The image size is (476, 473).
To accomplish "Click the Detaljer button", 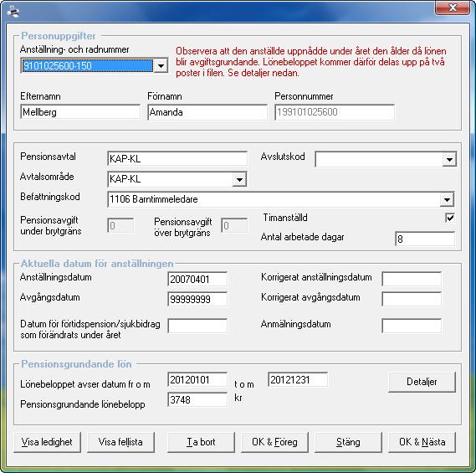I will (422, 382).
